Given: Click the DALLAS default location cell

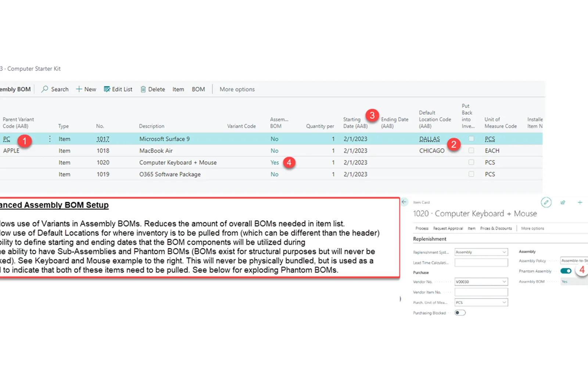Looking at the screenshot, I should pyautogui.click(x=429, y=139).
